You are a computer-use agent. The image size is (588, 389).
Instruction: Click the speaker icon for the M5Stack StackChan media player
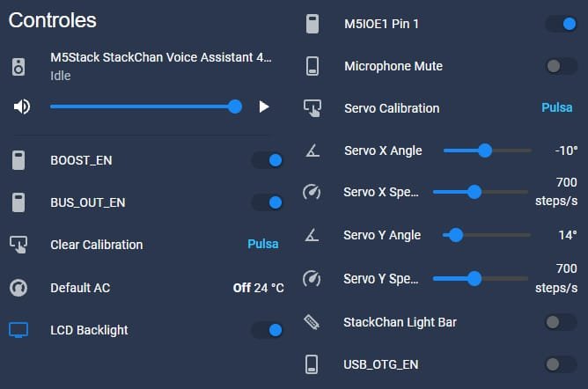pos(18,67)
